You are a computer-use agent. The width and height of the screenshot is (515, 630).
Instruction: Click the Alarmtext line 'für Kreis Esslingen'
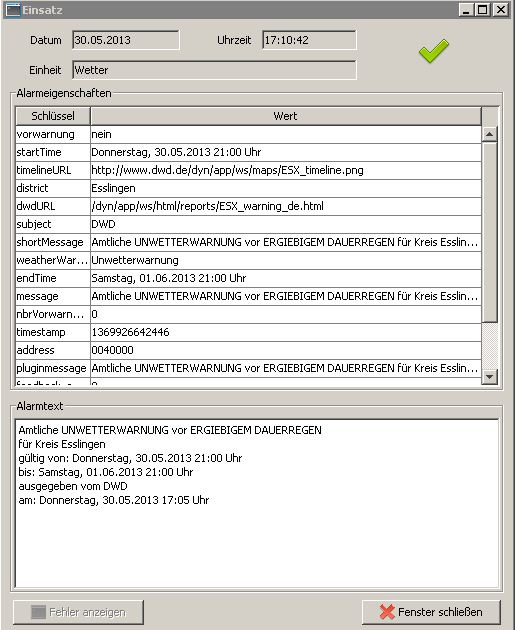pos(62,444)
